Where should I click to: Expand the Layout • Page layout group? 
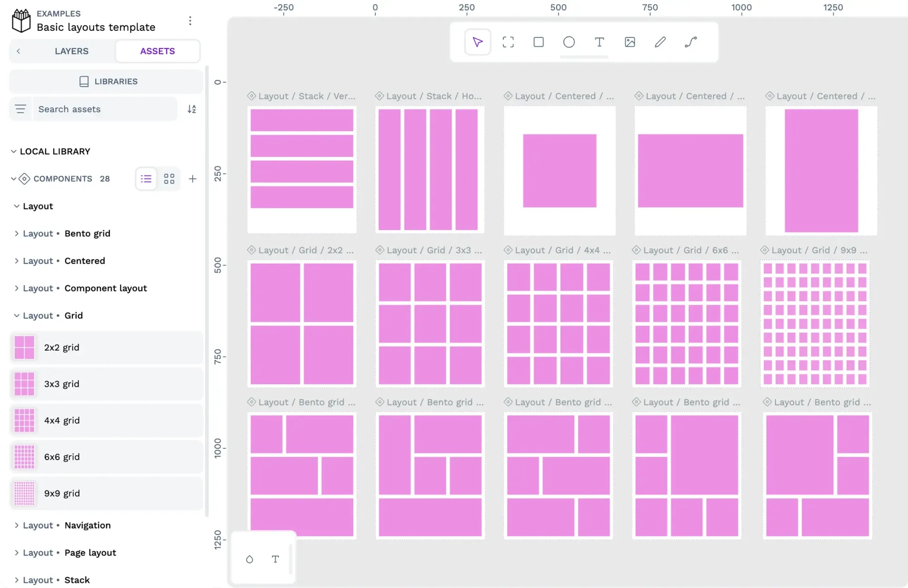[17, 553]
